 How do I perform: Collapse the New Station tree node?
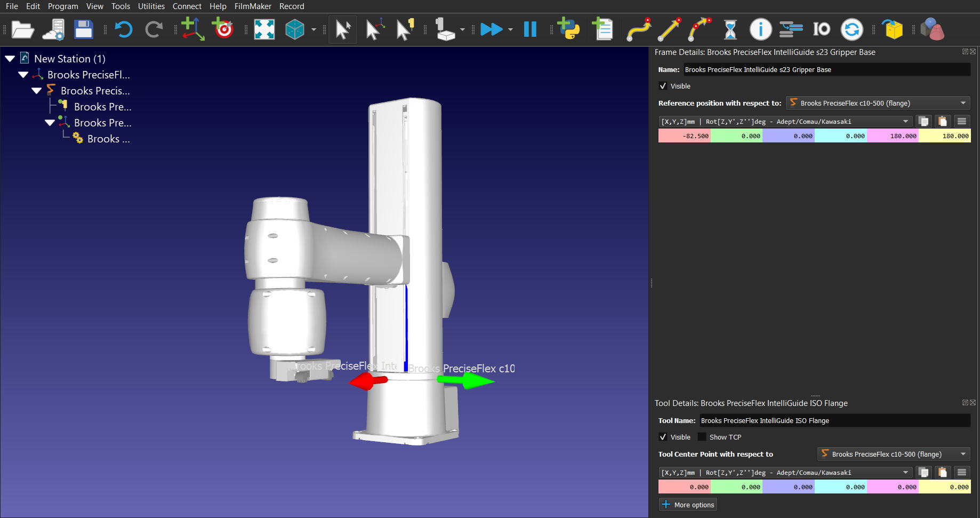(x=10, y=58)
